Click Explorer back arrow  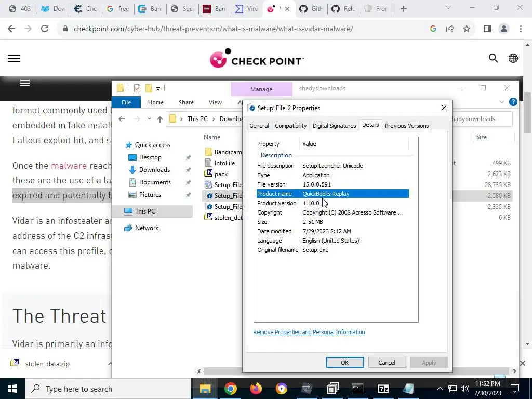click(122, 119)
